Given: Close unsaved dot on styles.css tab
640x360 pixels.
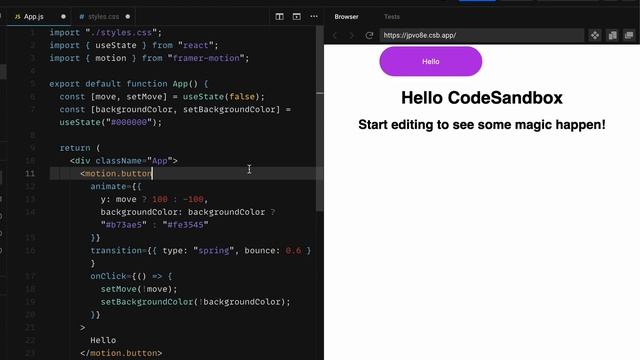Looking at the screenshot, I should click(x=128, y=17).
